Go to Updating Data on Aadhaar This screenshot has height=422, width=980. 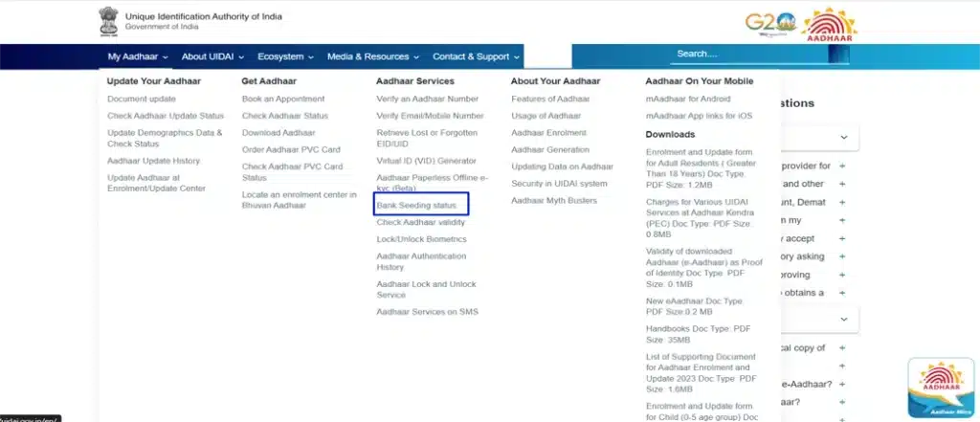click(x=563, y=167)
